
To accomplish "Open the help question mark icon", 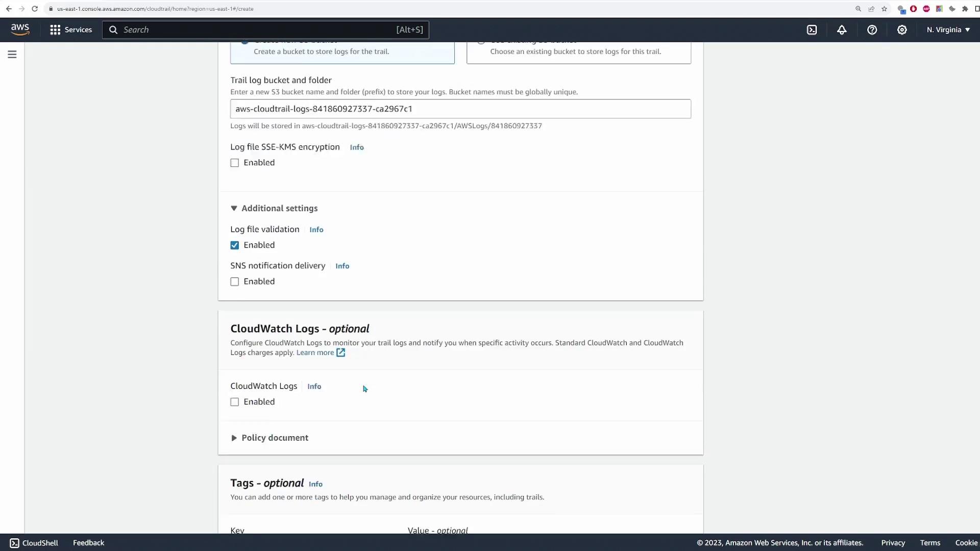I will [x=872, y=30].
